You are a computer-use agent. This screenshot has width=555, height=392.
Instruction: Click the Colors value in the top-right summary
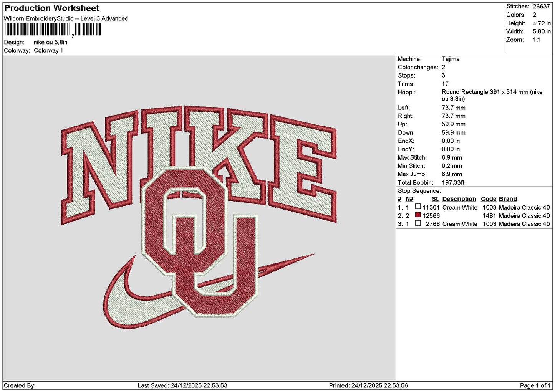coord(534,15)
